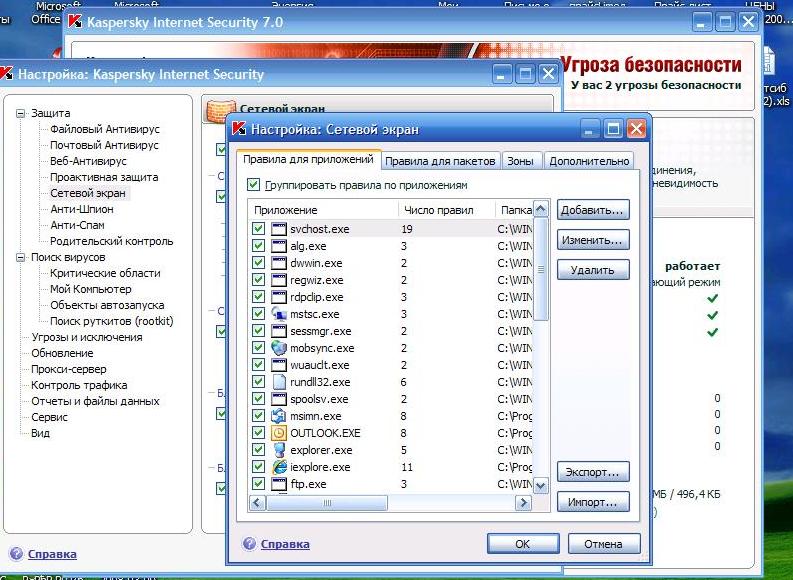This screenshot has height=580, width=793.
Task: Click the help question-mark icon in Сетевой экран dialog
Action: pyautogui.click(x=249, y=544)
